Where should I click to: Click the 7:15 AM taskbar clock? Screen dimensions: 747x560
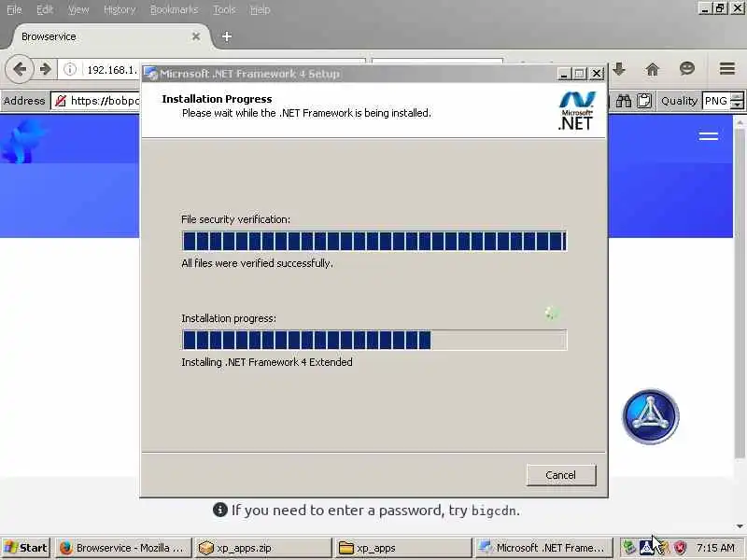click(x=715, y=548)
